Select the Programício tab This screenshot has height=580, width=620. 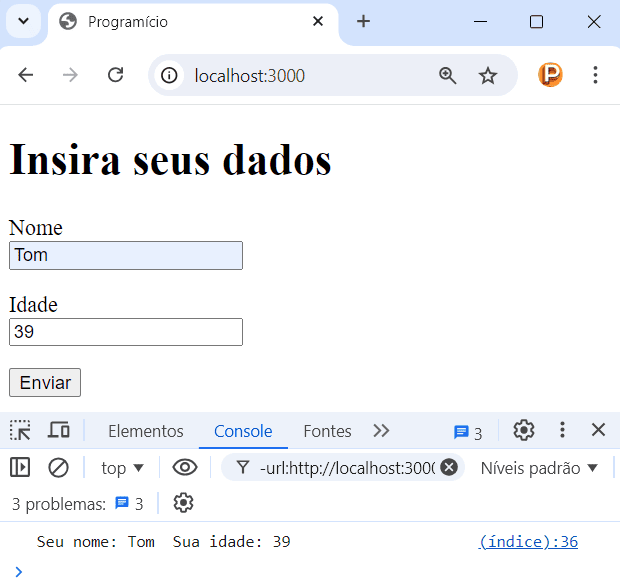[x=193, y=22]
